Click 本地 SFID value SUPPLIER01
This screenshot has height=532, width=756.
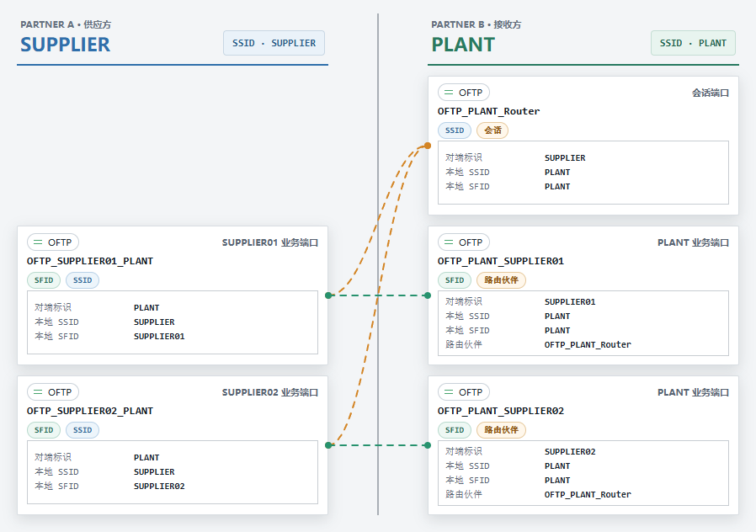(x=159, y=337)
